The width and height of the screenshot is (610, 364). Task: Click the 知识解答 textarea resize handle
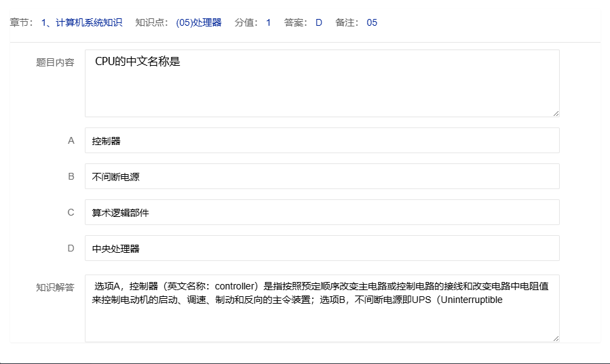pyautogui.click(x=556, y=338)
